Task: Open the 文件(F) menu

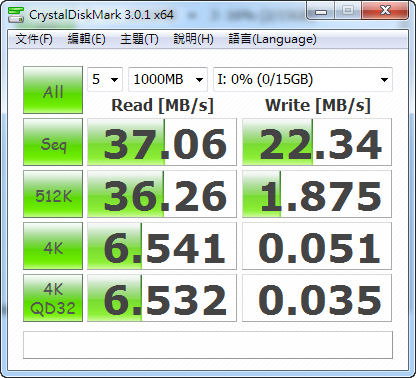Action: [x=34, y=39]
